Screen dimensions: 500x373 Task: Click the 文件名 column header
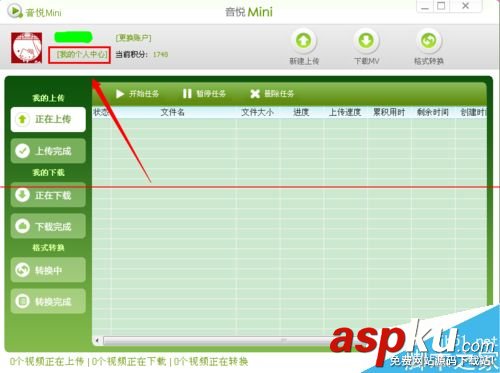click(x=173, y=112)
